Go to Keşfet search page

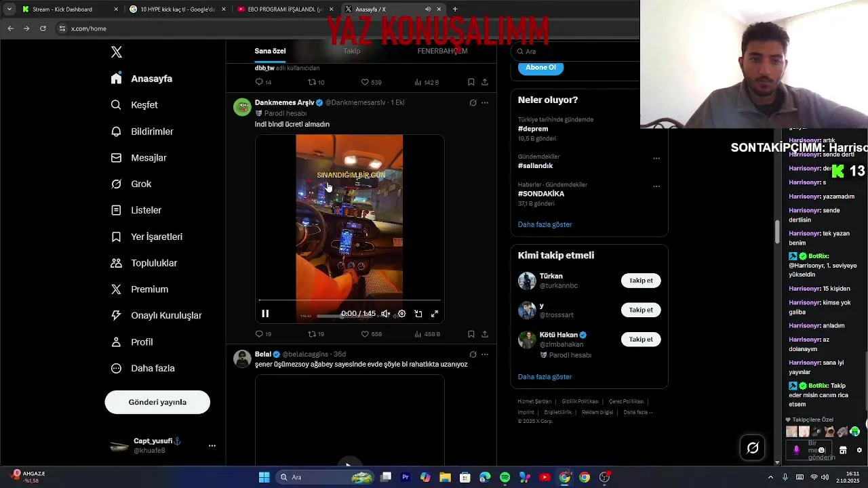pyautogui.click(x=134, y=105)
